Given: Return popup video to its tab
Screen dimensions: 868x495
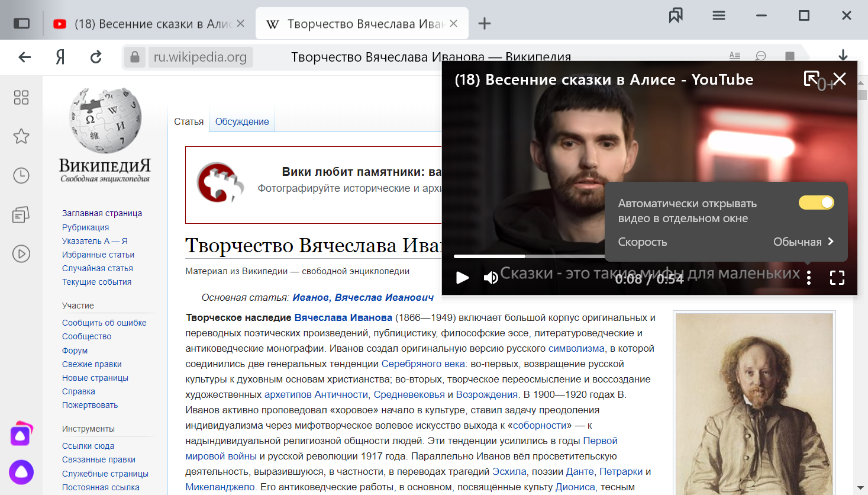Looking at the screenshot, I should [811, 78].
